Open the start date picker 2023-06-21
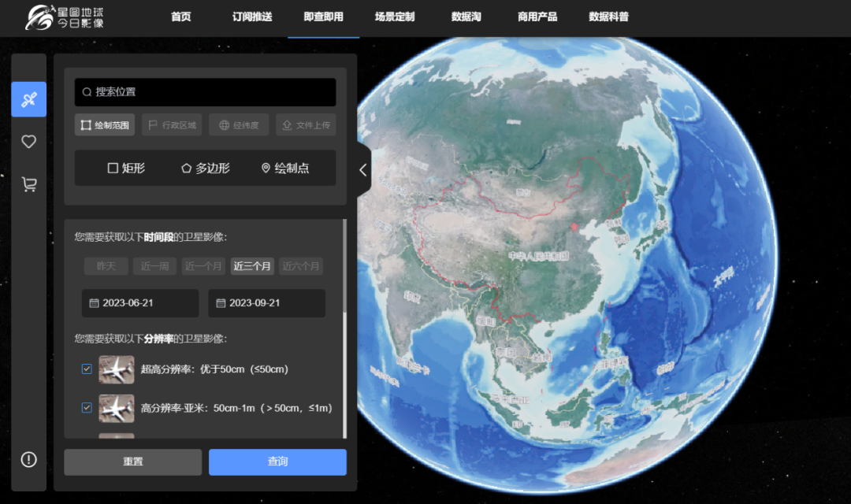851x504 pixels. (140, 303)
